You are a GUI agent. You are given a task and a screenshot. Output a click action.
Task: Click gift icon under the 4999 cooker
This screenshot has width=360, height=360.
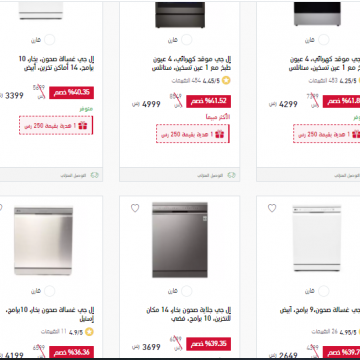click(x=220, y=134)
